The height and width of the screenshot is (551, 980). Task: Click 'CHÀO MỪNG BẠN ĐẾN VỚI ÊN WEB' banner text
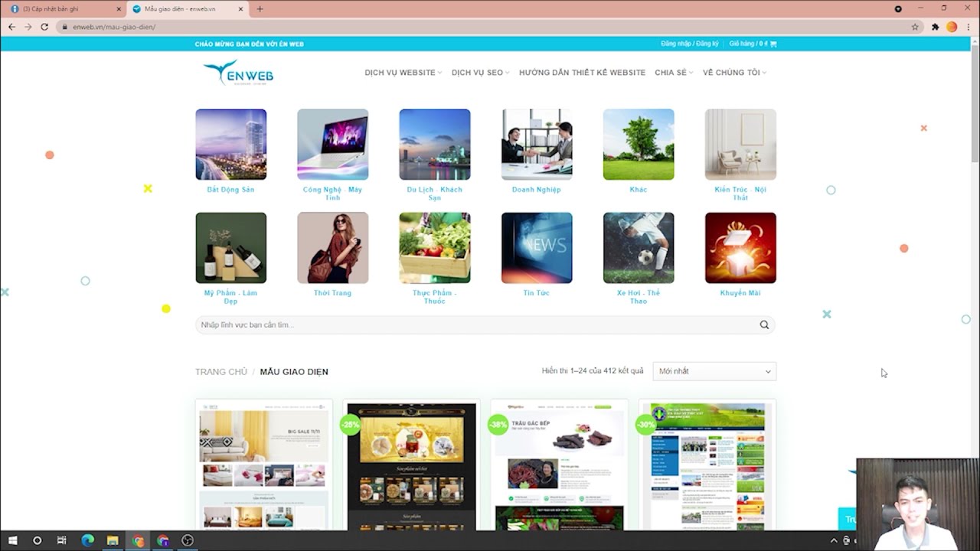[250, 44]
